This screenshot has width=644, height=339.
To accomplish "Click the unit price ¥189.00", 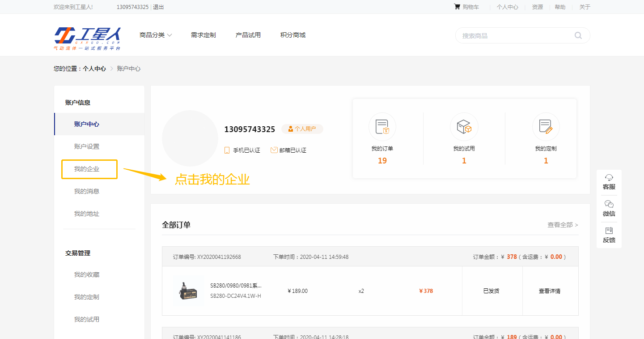I will tap(297, 291).
